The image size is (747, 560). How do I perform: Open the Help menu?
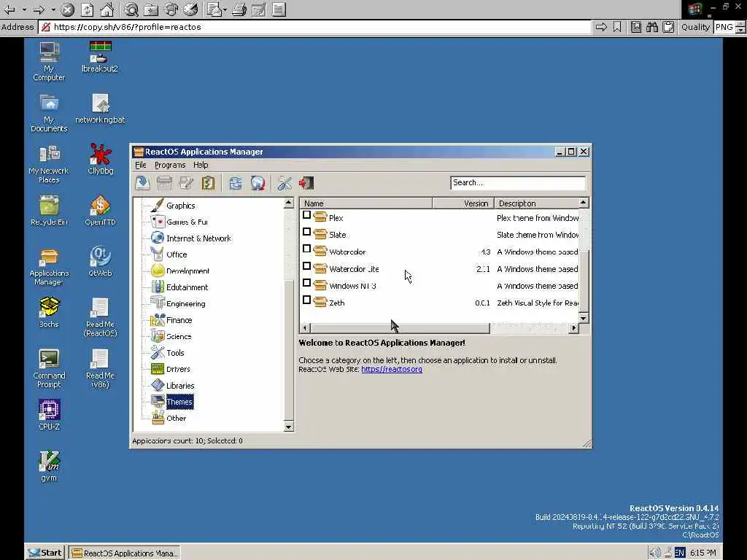201,165
